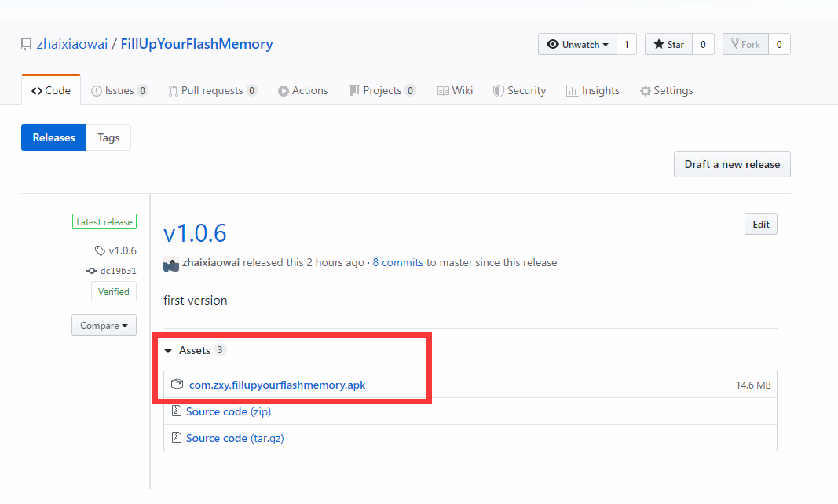Open the Pull requests tab

click(213, 91)
